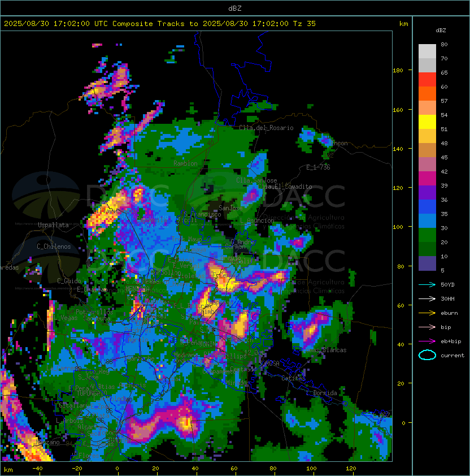This screenshot has width=470, height=476.
Task: Click the Uspallata place label on map
Action: click(53, 225)
